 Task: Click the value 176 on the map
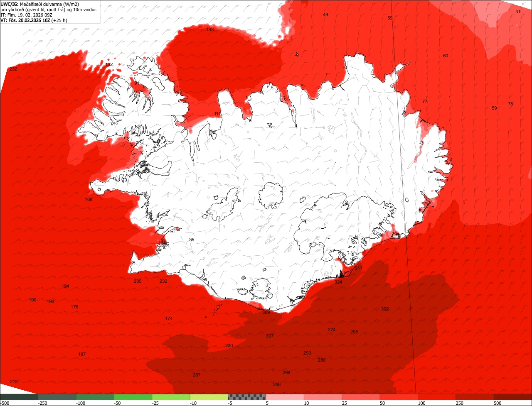(x=74, y=307)
